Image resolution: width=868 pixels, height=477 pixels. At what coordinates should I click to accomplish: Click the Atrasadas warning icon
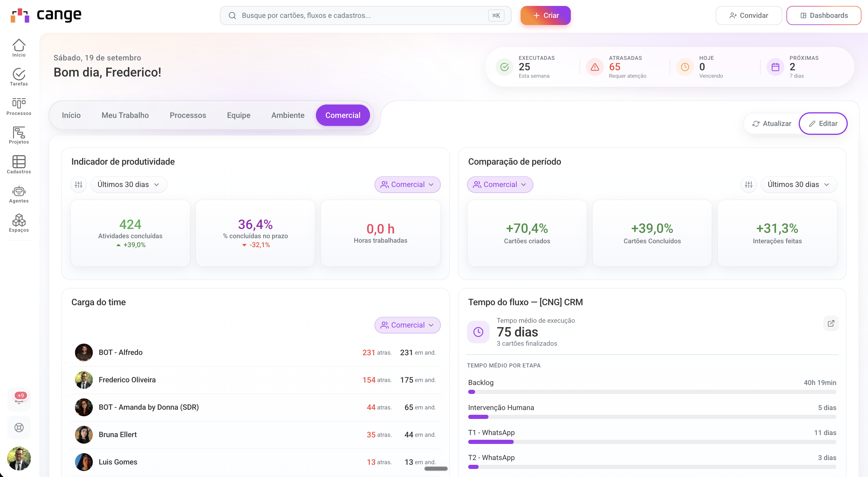point(595,67)
